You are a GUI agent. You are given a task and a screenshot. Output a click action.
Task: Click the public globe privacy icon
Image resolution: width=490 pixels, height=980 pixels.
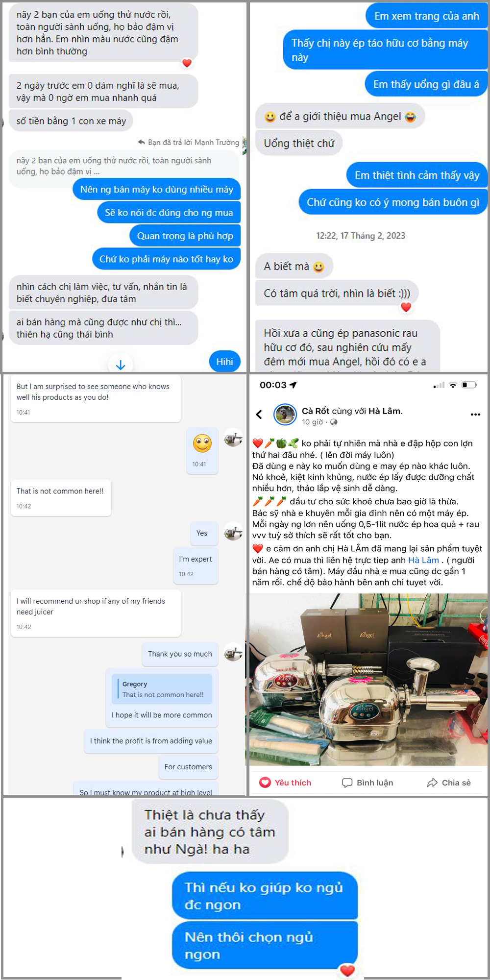[334, 422]
